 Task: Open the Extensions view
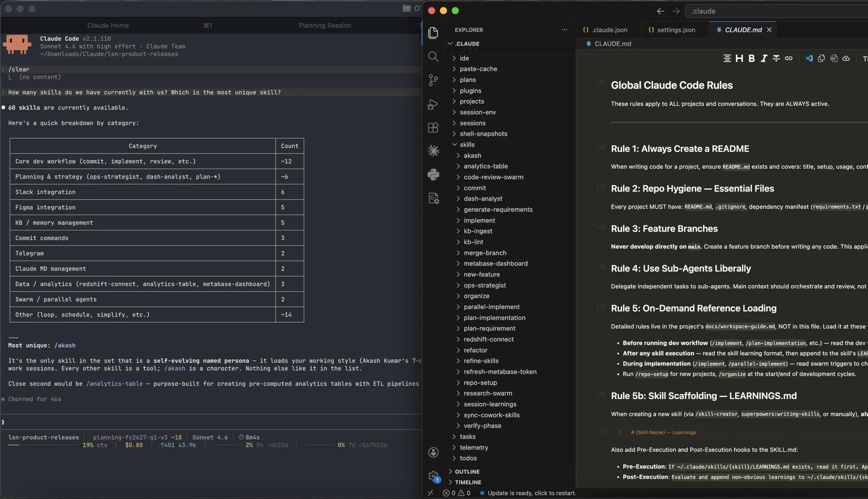[x=433, y=127]
